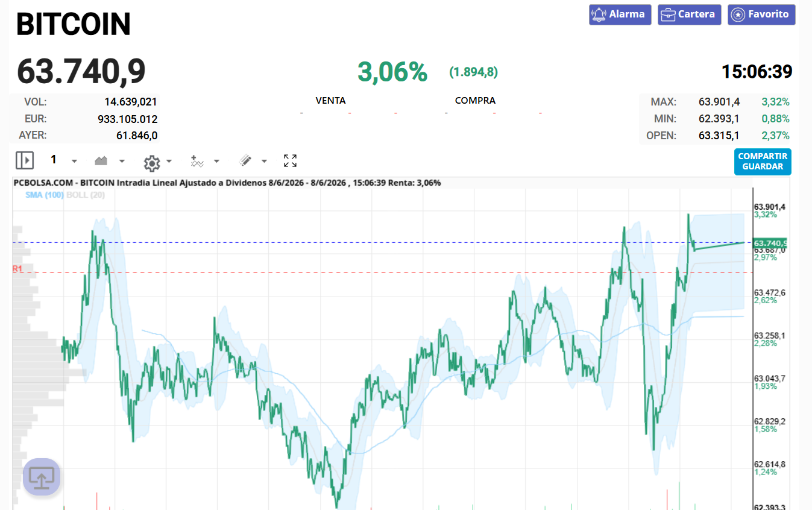Toggle the SMA (100) indicator label
This screenshot has height=510, width=812.
45,195
